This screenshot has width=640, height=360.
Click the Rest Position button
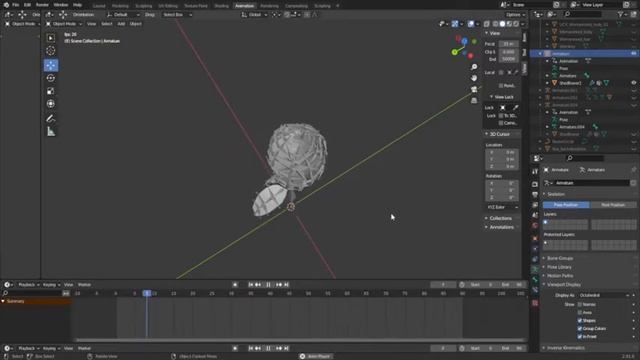click(613, 205)
